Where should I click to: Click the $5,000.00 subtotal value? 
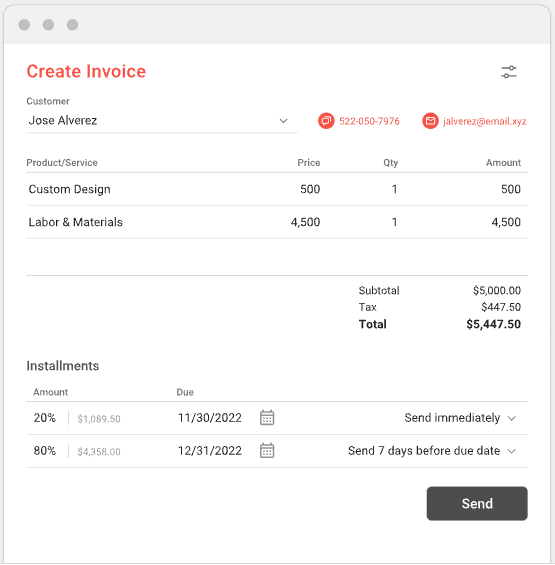[497, 290]
